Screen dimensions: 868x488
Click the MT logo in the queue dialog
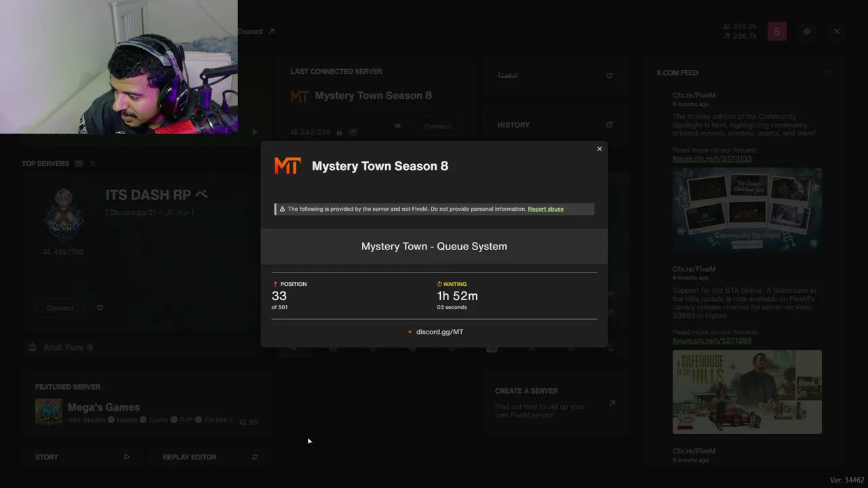click(287, 166)
